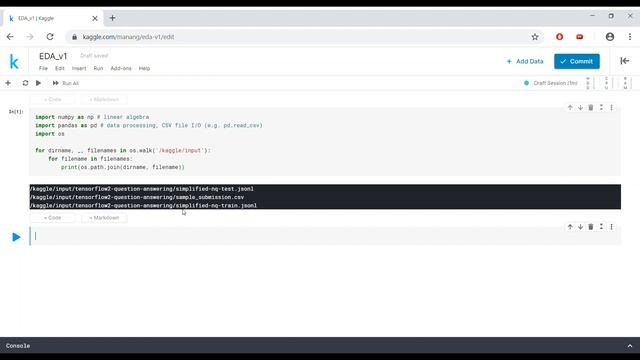View the site lock icon in address bar
The width and height of the screenshot is (640, 360).
click(74, 37)
